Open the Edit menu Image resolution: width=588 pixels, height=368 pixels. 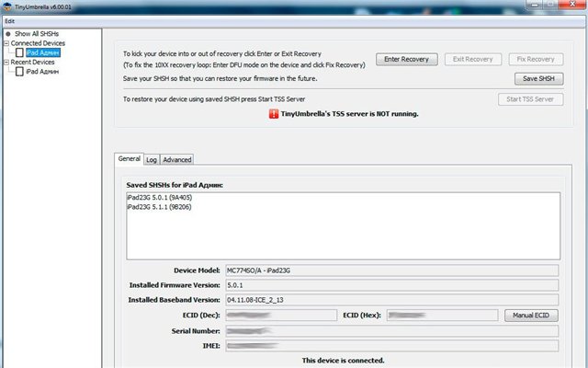tap(10, 21)
